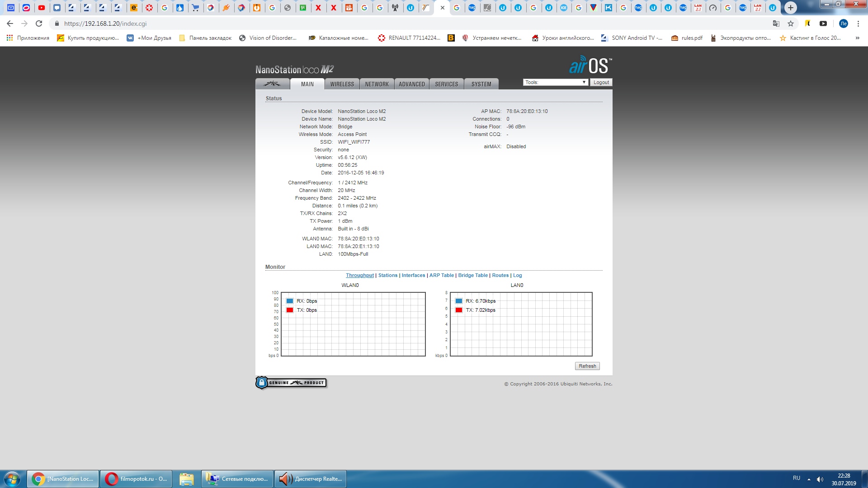Open the rules.pdf bookmark
This screenshot has width=868, height=488.
[687, 38]
